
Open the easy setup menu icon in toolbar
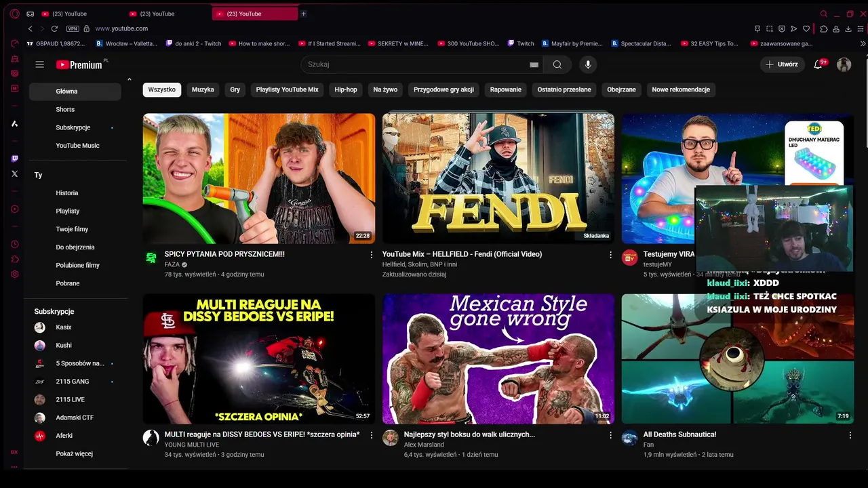click(x=861, y=28)
